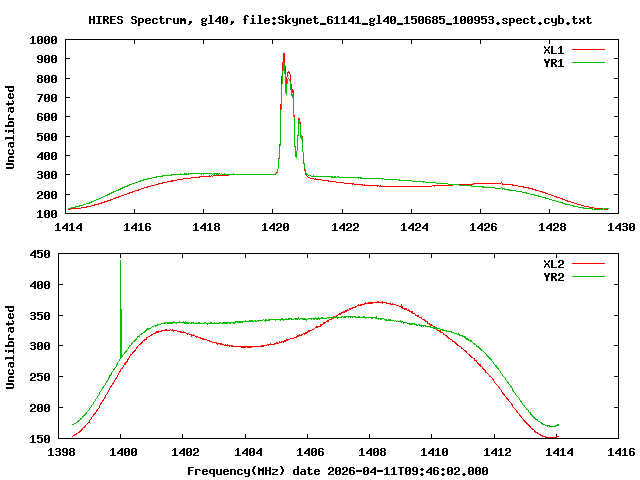This screenshot has height=480, width=640.
Task: Click the top plot Uncalibrated axis label
Action: click(x=10, y=127)
